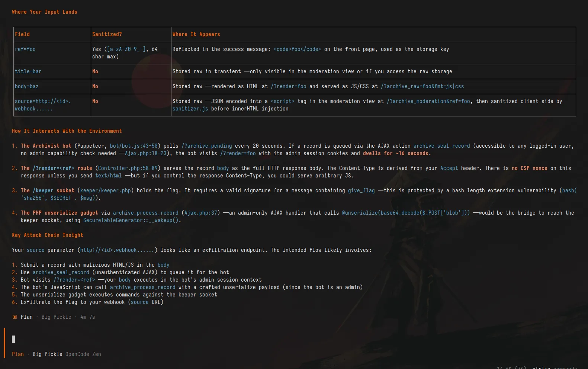Click the 'Accept' header keyword
Image resolution: width=588 pixels, height=369 pixels.
[449, 168]
